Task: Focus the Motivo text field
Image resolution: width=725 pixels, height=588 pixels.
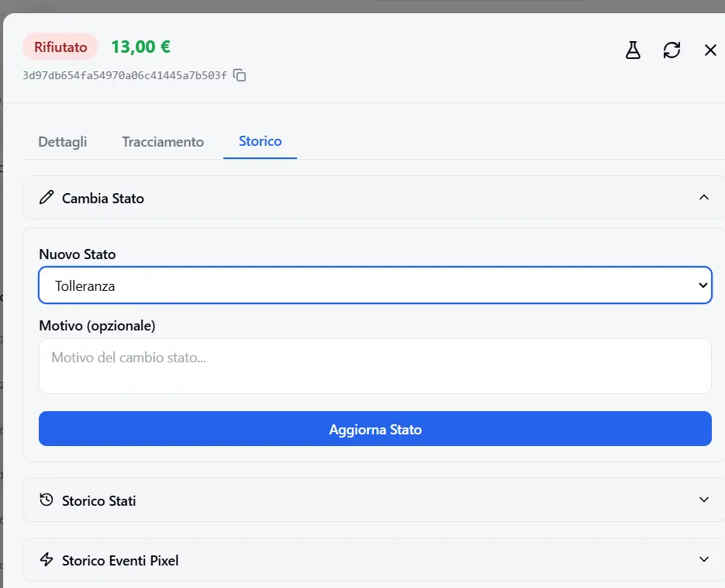Action: tap(375, 366)
